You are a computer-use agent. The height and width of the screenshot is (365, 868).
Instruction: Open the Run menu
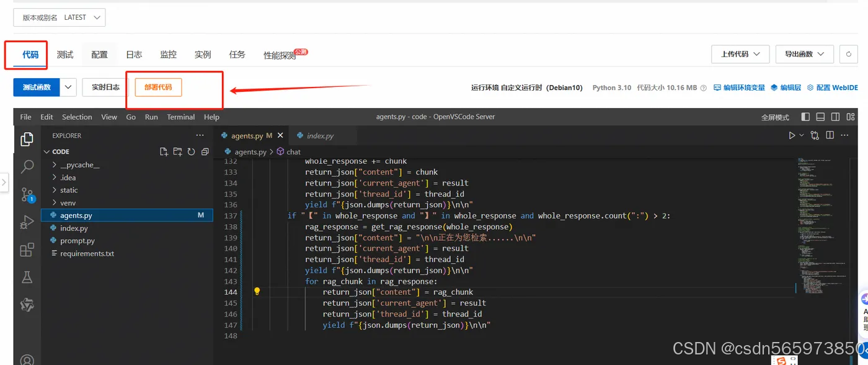pyautogui.click(x=151, y=117)
